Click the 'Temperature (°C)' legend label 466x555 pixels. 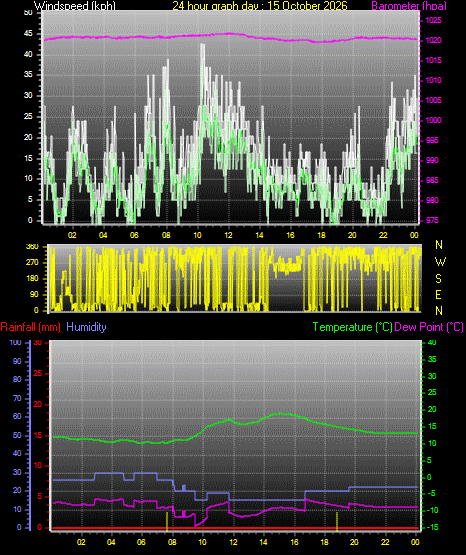(352, 327)
